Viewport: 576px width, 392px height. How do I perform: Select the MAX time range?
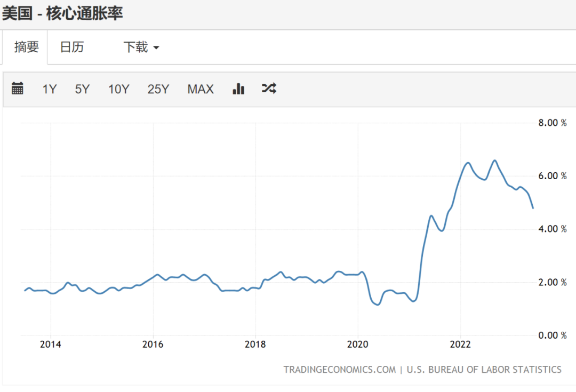click(200, 89)
